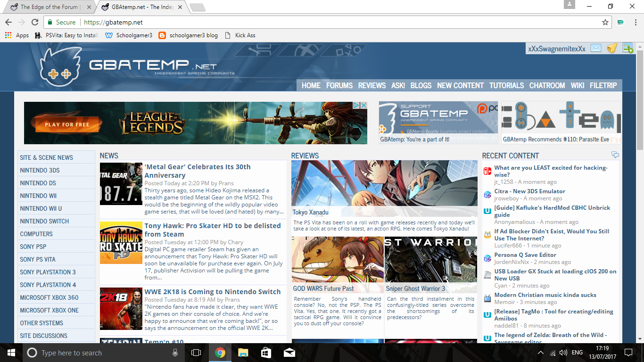This screenshot has width=644, height=362.
Task: Click the icon beside Modern Christian music thread
Action: tap(487, 298)
